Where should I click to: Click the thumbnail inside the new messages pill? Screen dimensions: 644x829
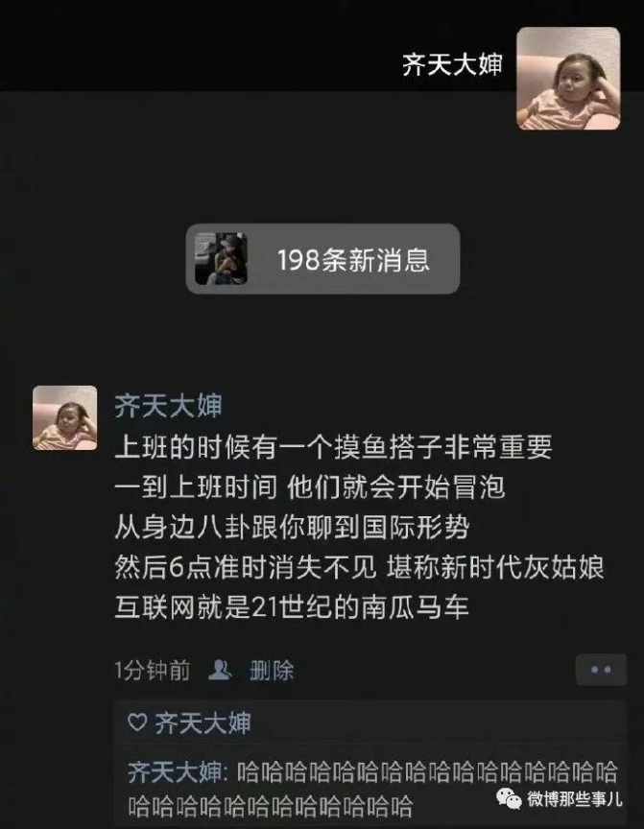(x=221, y=258)
